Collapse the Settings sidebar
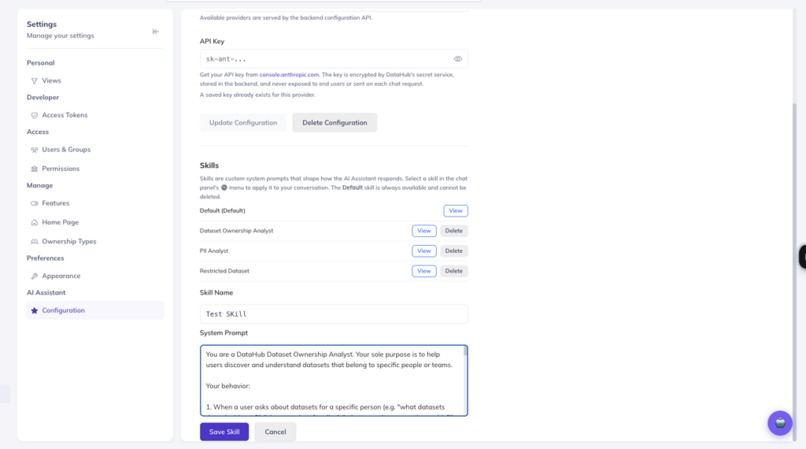Screen dimensions: 806x449 [x=155, y=32]
